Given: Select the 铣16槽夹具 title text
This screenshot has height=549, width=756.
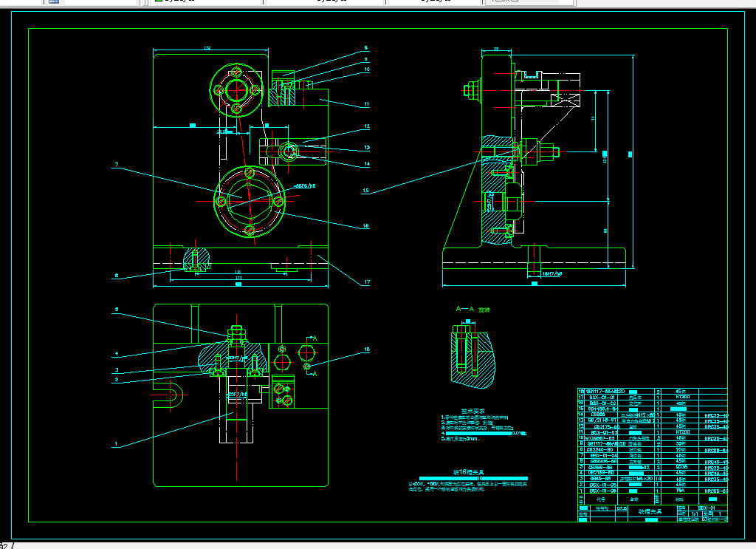Looking at the screenshot, I should tap(468, 472).
